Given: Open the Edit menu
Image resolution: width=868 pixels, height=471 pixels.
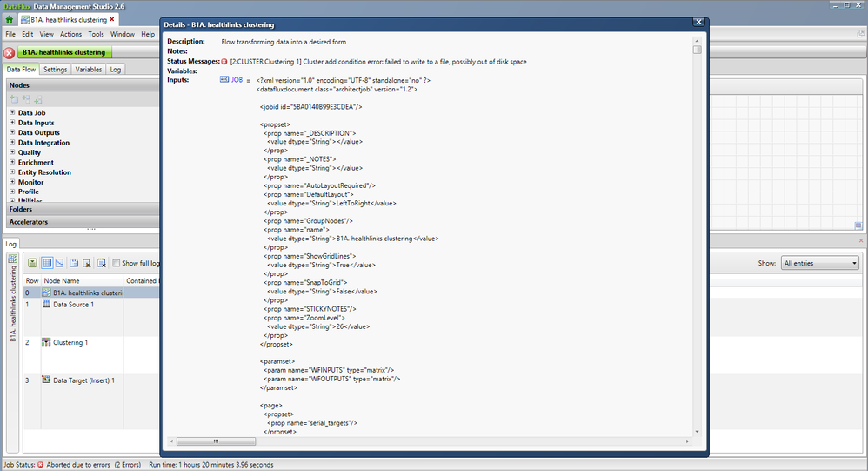Looking at the screenshot, I should pyautogui.click(x=28, y=34).
